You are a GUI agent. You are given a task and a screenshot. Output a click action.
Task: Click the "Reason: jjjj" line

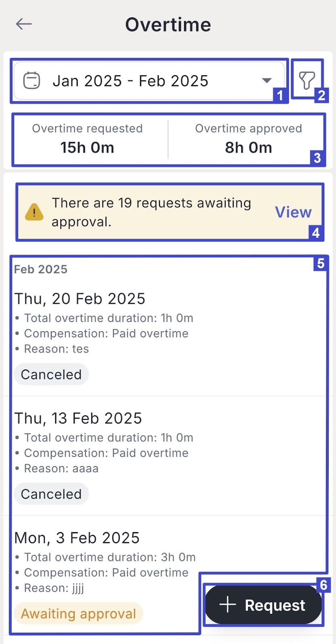coord(54,588)
